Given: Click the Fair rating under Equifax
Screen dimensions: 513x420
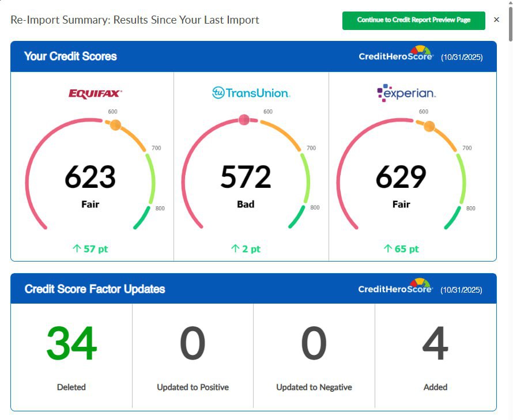Looking at the screenshot, I should (90, 204).
